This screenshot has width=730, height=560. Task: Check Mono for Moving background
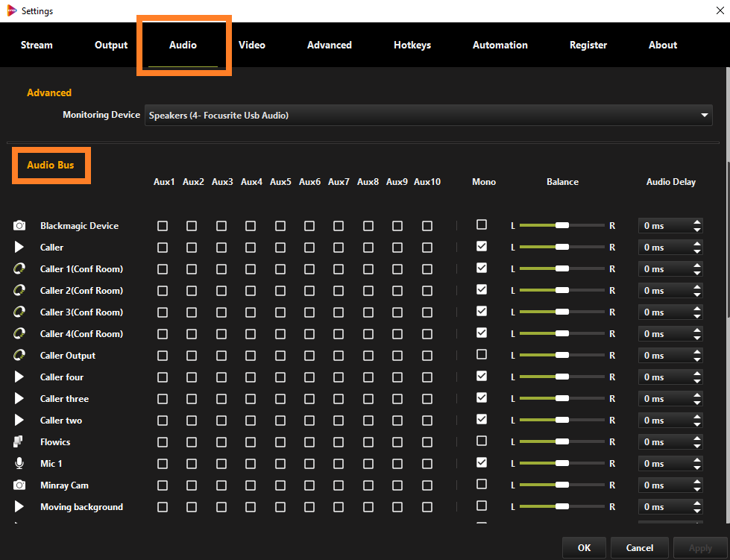click(x=482, y=506)
